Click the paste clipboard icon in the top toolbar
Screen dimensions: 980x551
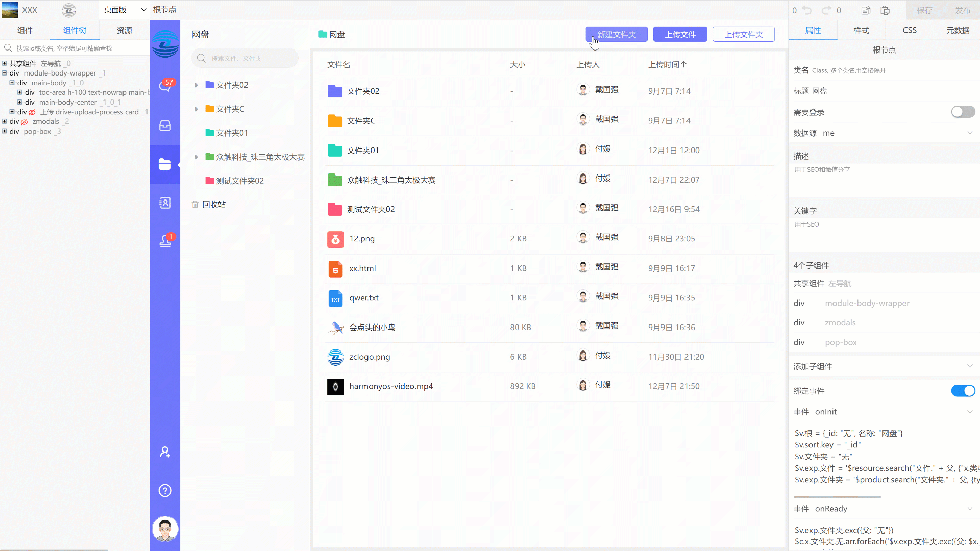coord(885,10)
